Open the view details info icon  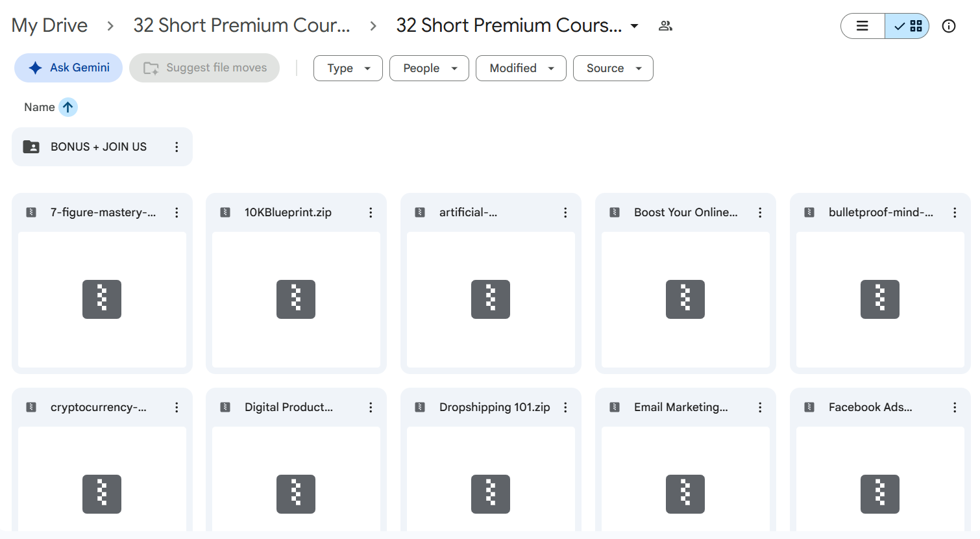point(949,26)
